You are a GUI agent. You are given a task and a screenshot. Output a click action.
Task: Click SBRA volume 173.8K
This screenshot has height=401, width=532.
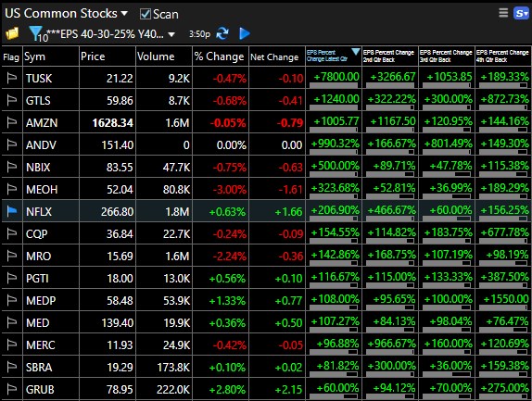(x=173, y=368)
